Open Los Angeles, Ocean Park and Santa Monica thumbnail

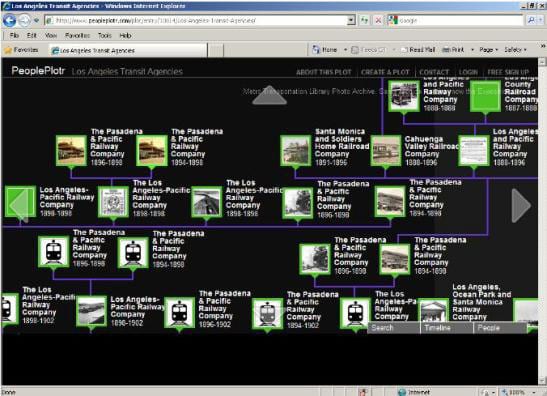pyautogui.click(x=434, y=311)
